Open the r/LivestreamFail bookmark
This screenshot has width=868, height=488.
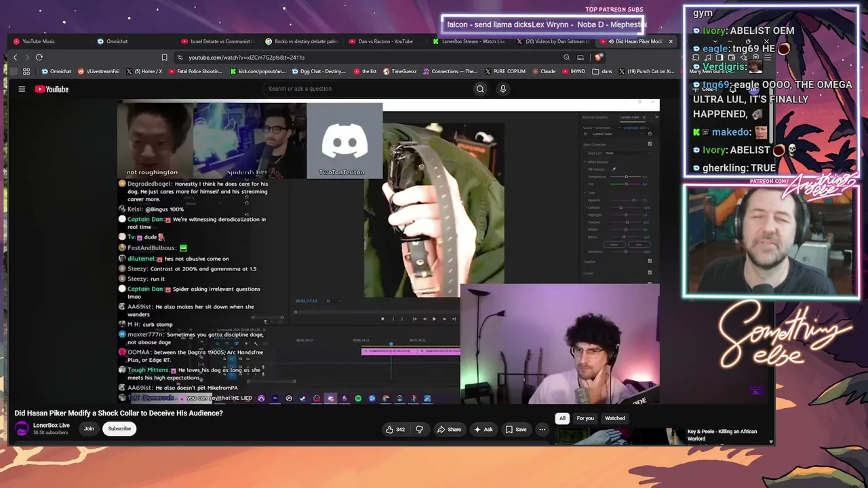[98, 71]
